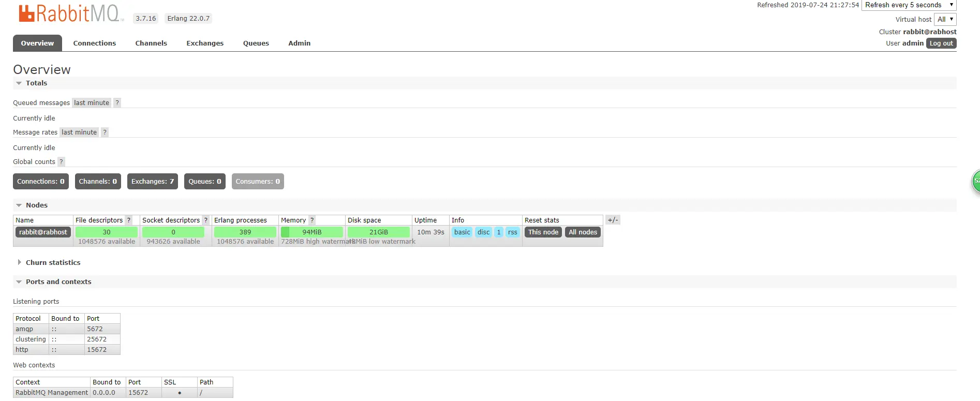Log out of admin user

click(941, 43)
